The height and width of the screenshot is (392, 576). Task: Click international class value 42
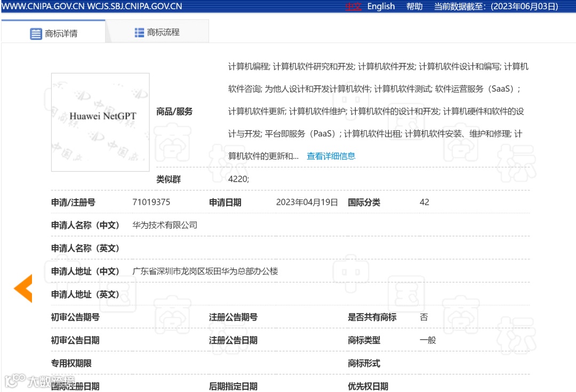[425, 202]
